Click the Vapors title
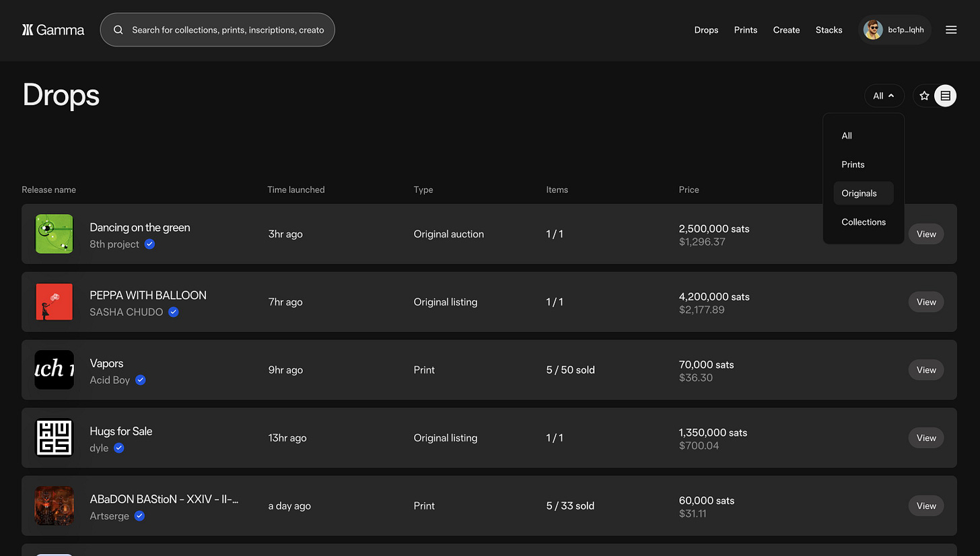 pos(106,363)
